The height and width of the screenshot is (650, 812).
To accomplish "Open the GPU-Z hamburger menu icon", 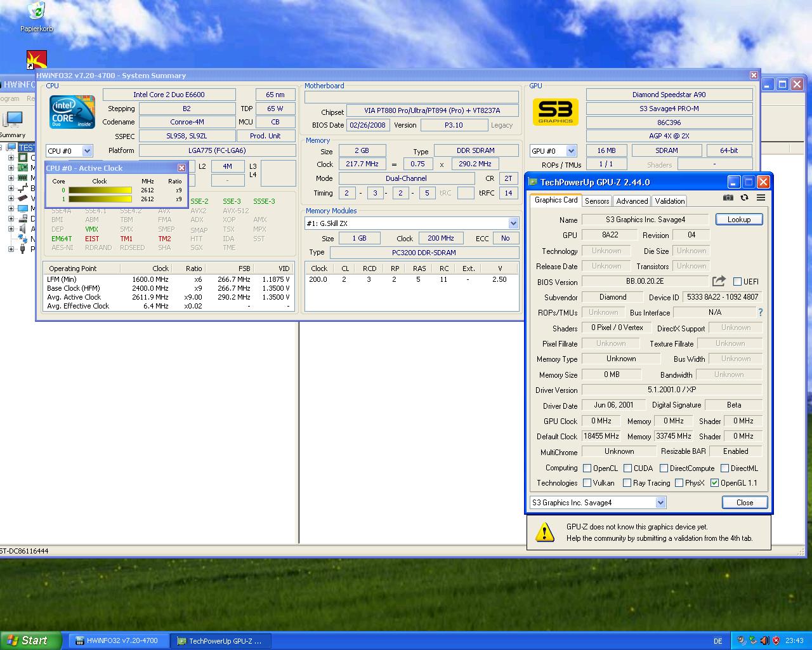I will (x=761, y=197).
